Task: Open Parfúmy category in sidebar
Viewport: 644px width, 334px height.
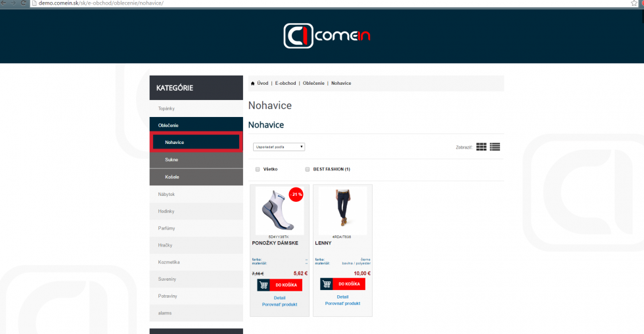Action: click(196, 228)
